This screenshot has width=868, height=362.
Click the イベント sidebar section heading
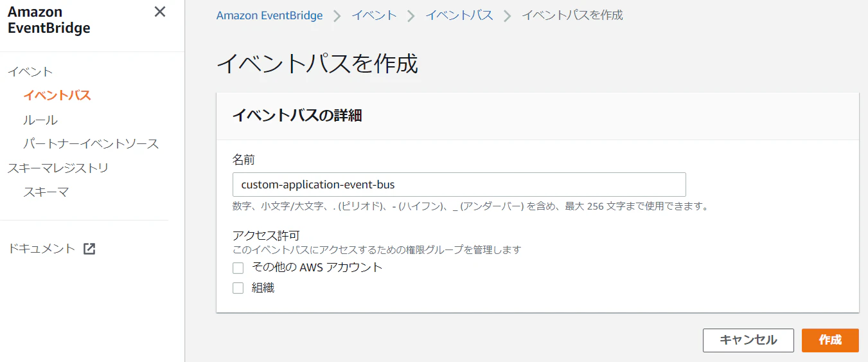(x=30, y=72)
